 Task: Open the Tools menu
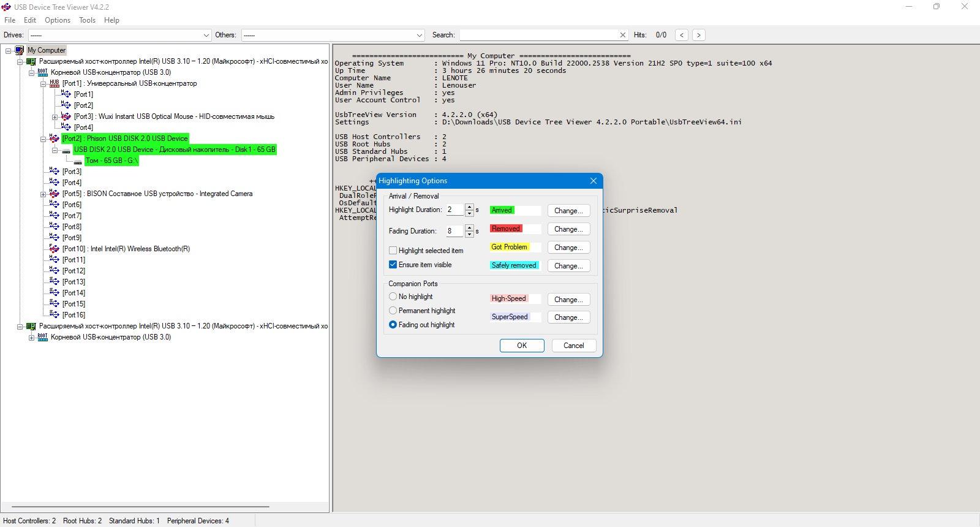pos(87,20)
